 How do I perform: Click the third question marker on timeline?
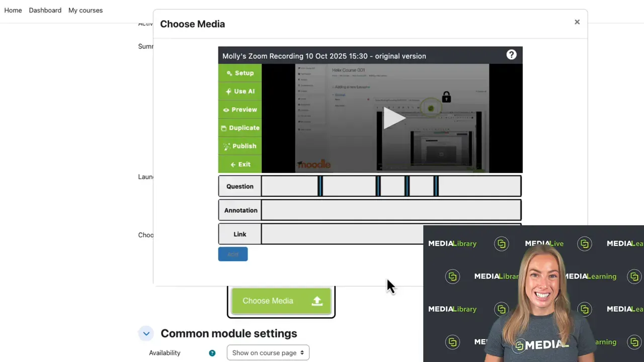pyautogui.click(x=408, y=186)
